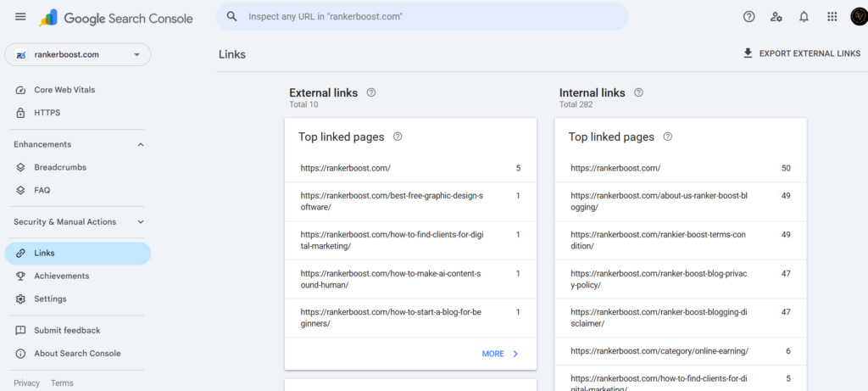Click the rankerboost.com property favicon
The image size is (868, 391).
point(21,55)
